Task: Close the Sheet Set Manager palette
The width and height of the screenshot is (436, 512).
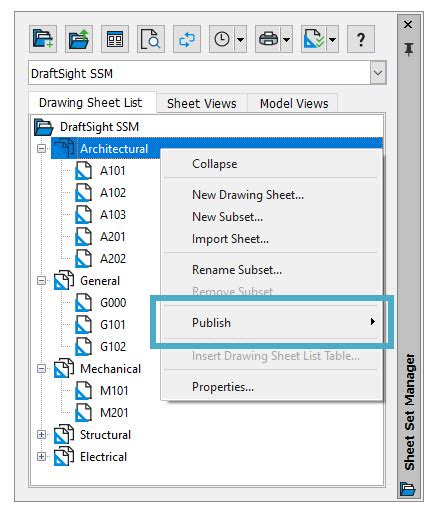Action: [x=408, y=25]
